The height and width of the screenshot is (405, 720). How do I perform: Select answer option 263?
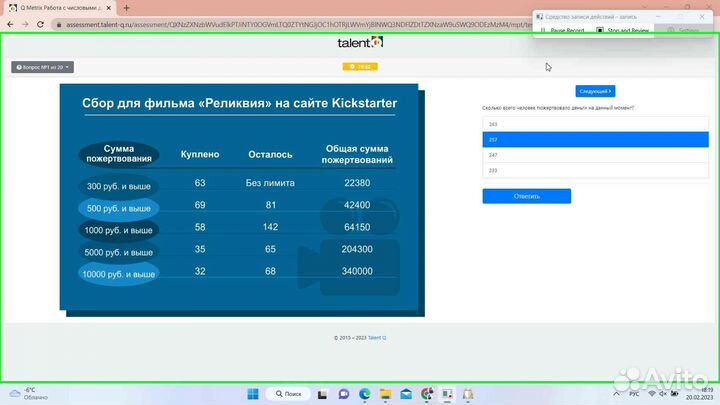click(595, 124)
